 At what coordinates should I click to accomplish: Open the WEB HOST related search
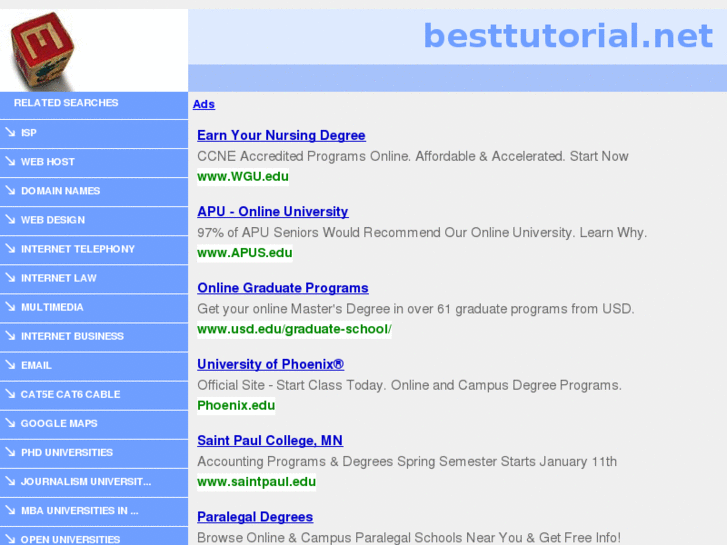click(x=48, y=162)
